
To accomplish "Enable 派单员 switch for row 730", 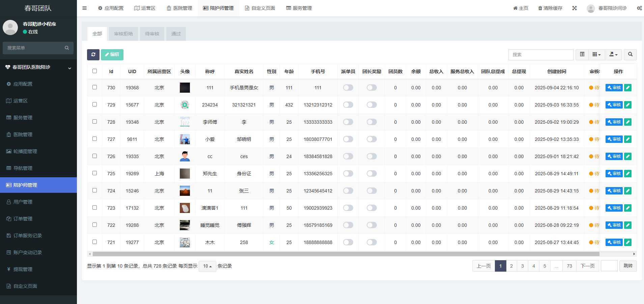I will coord(348,88).
